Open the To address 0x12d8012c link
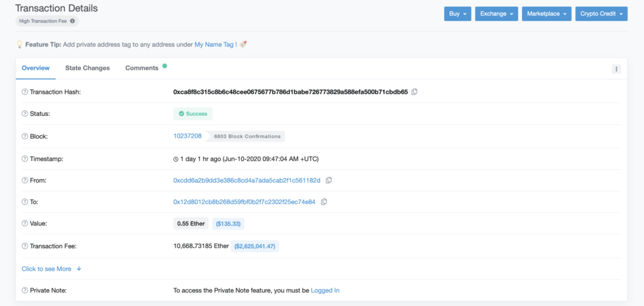 click(x=245, y=201)
